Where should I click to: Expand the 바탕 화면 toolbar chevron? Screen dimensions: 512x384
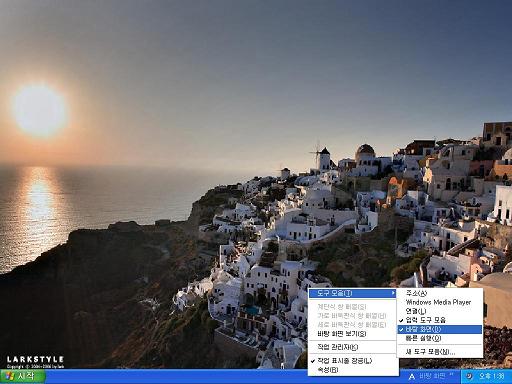pyautogui.click(x=452, y=375)
